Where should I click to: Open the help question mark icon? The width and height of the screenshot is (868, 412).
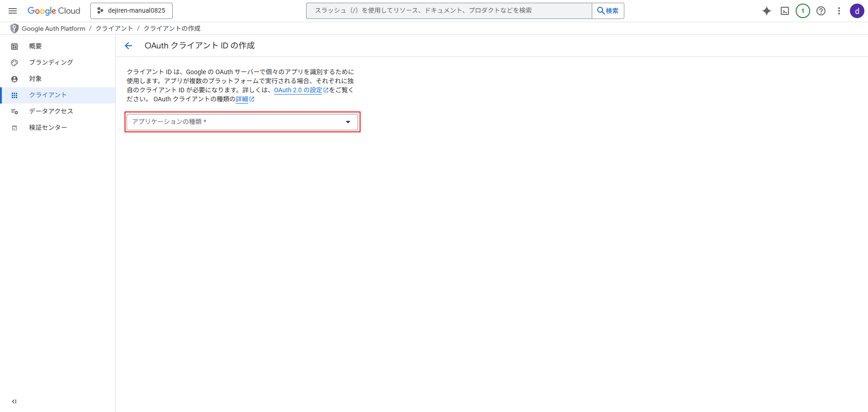[x=821, y=11]
